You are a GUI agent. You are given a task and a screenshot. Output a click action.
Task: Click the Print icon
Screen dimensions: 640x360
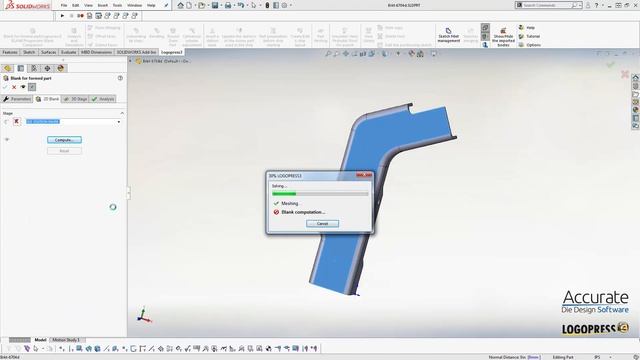[x=228, y=5]
